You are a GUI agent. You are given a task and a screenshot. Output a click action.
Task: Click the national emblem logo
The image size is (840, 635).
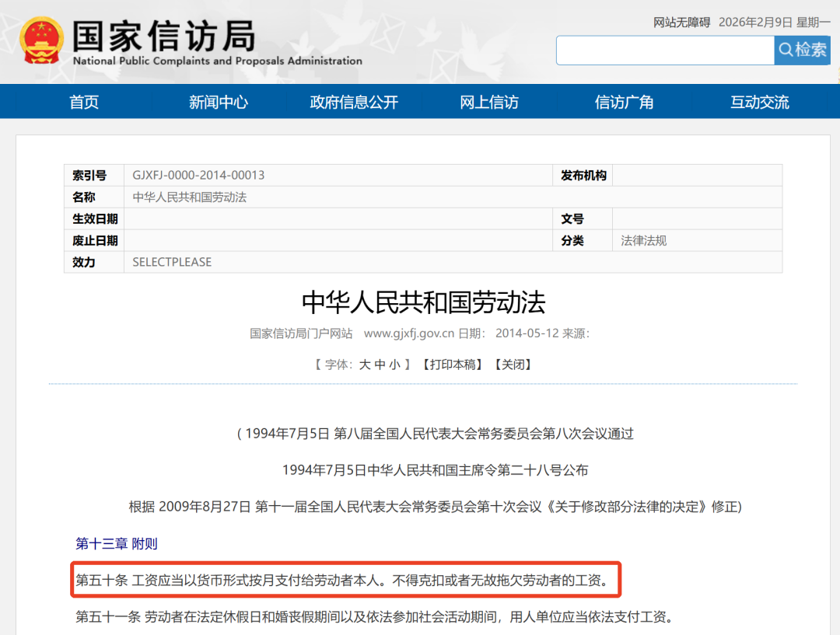pyautogui.click(x=42, y=41)
